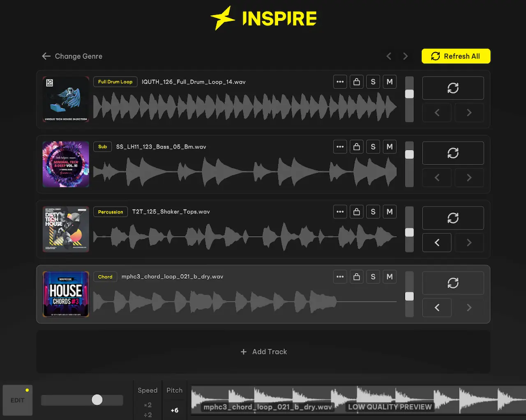The height and width of the screenshot is (420, 526).
Task: Select the House Chords #3 pack artwork
Action: (66, 294)
